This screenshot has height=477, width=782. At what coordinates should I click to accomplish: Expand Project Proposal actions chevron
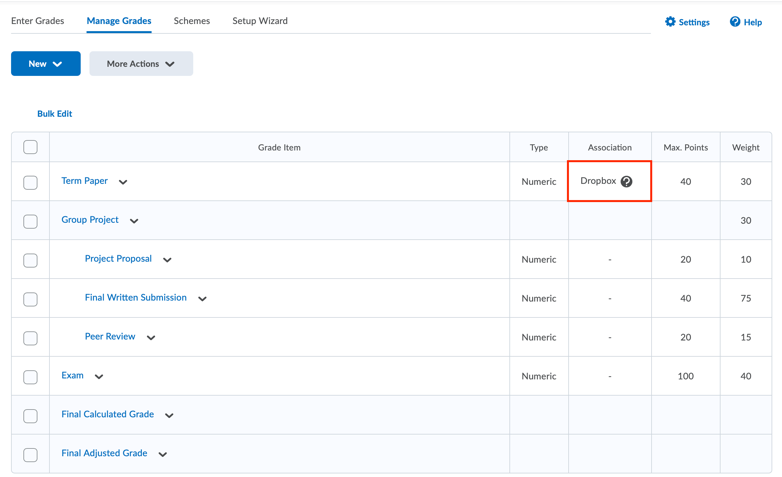point(167,260)
